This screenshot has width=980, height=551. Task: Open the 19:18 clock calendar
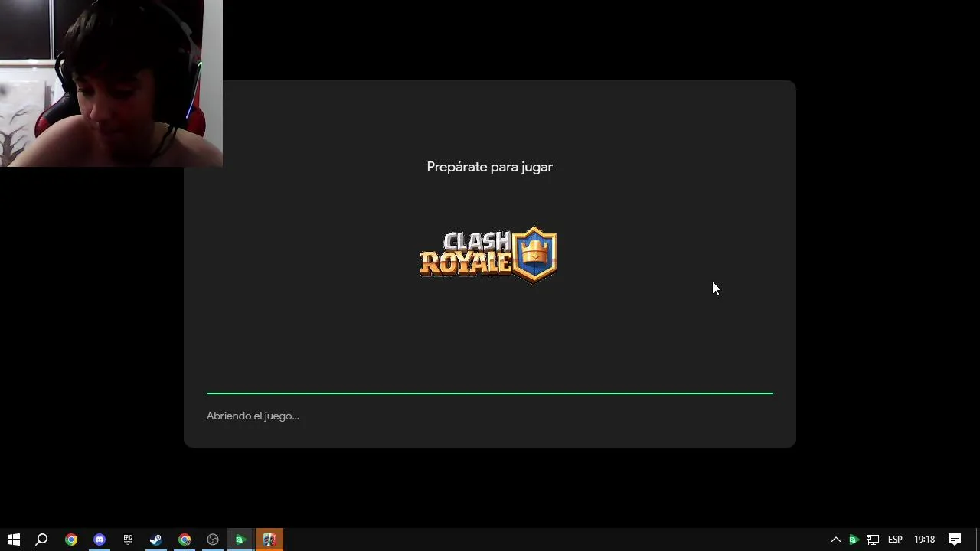924,540
